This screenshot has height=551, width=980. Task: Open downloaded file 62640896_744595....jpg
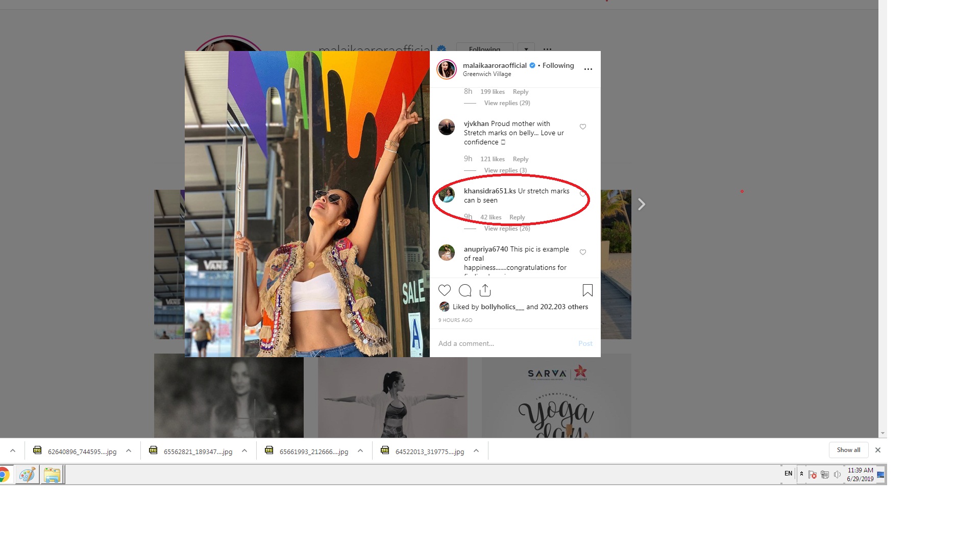(75, 451)
